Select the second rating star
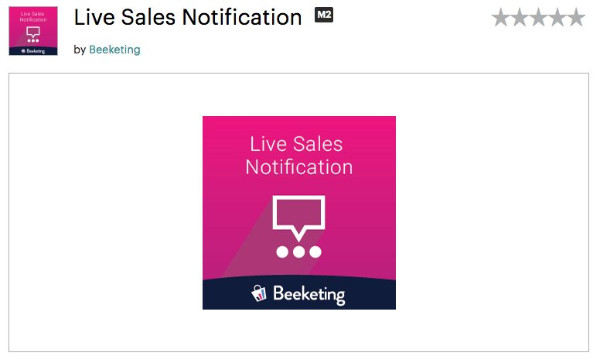 coord(520,18)
